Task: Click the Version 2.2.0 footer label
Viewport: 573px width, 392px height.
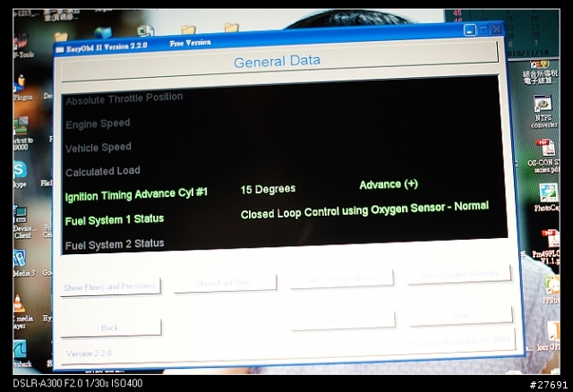Action: (x=89, y=354)
